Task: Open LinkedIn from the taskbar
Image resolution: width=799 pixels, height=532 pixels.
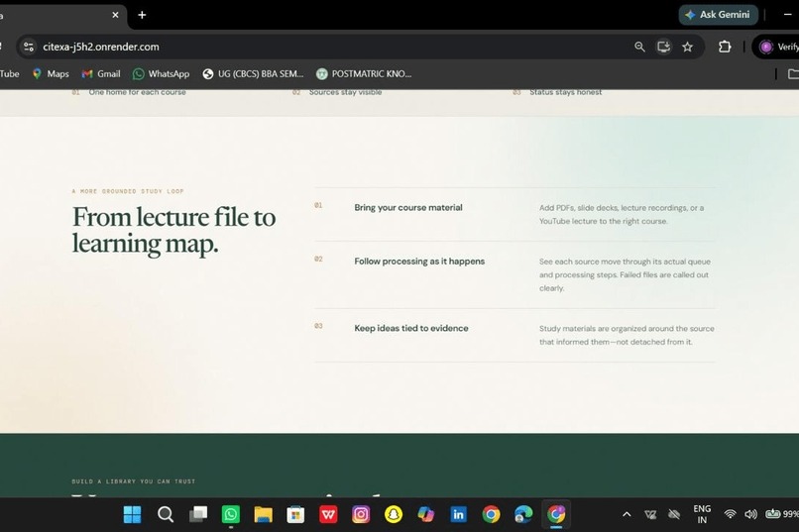Action: 459,515
